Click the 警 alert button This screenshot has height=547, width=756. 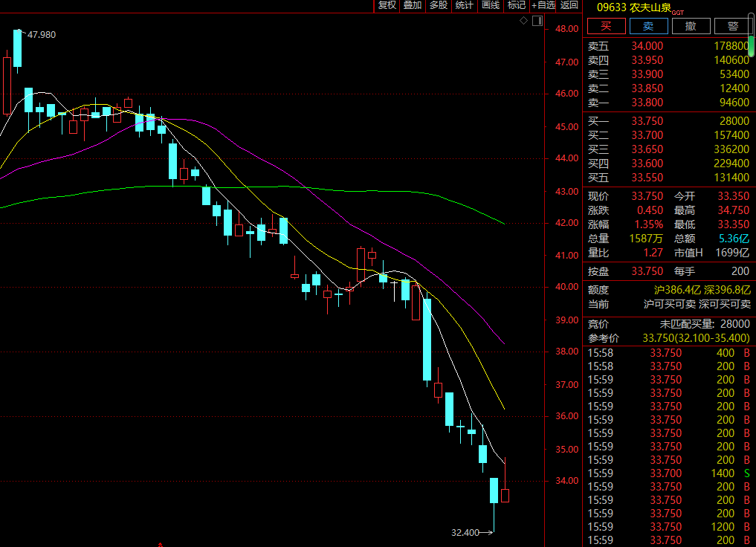pyautogui.click(x=733, y=26)
